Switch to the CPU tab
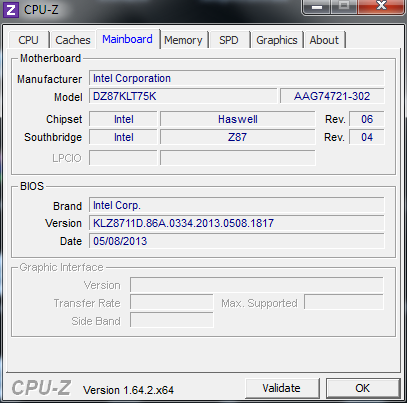This screenshot has height=403, width=407. pos(28,40)
